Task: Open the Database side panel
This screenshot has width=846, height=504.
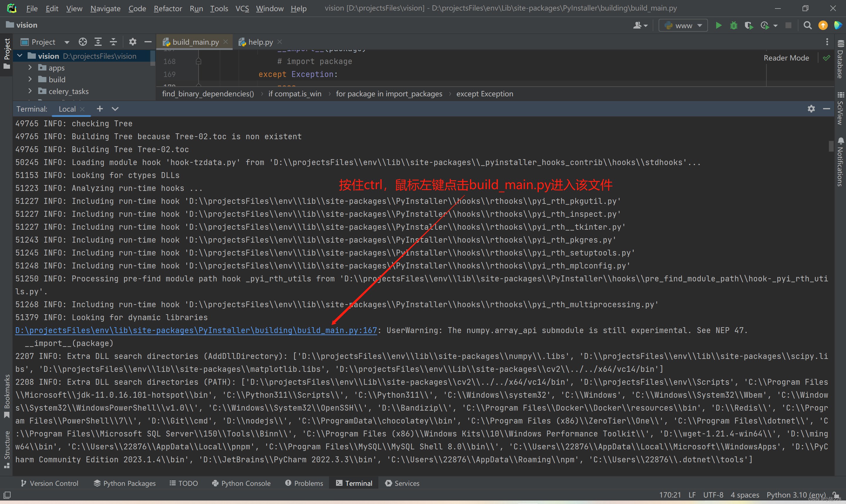Action: (840, 59)
